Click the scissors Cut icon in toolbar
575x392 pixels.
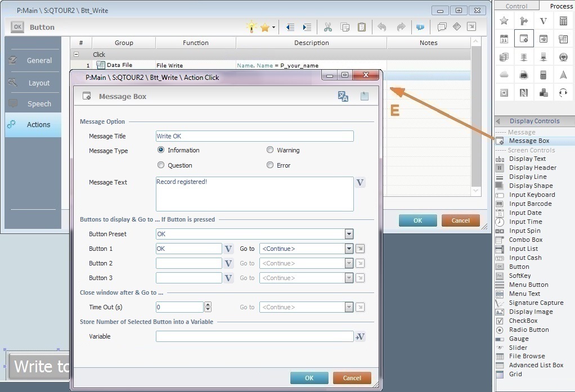click(328, 27)
